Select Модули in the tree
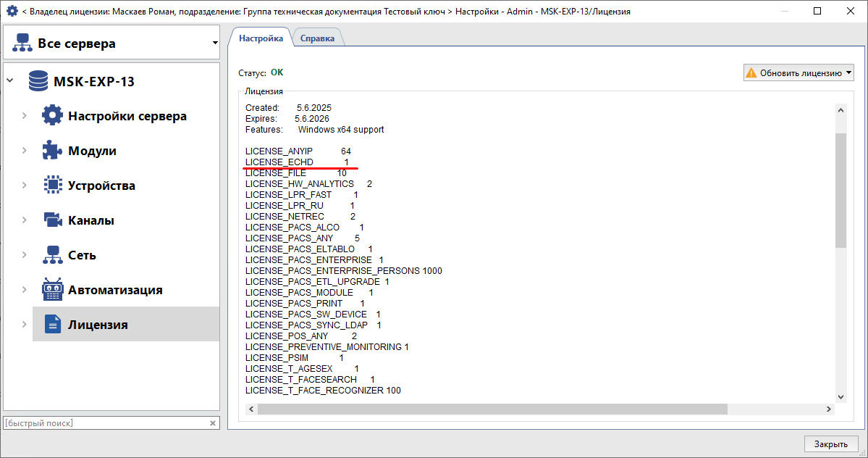 coord(92,151)
